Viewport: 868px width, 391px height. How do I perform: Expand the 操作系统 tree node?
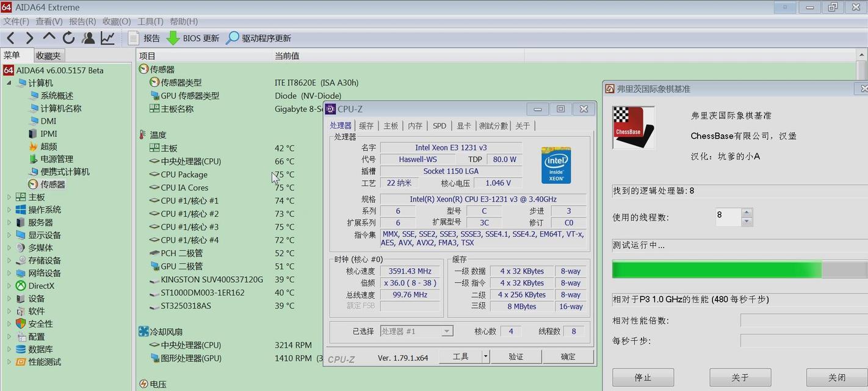pyautogui.click(x=9, y=210)
